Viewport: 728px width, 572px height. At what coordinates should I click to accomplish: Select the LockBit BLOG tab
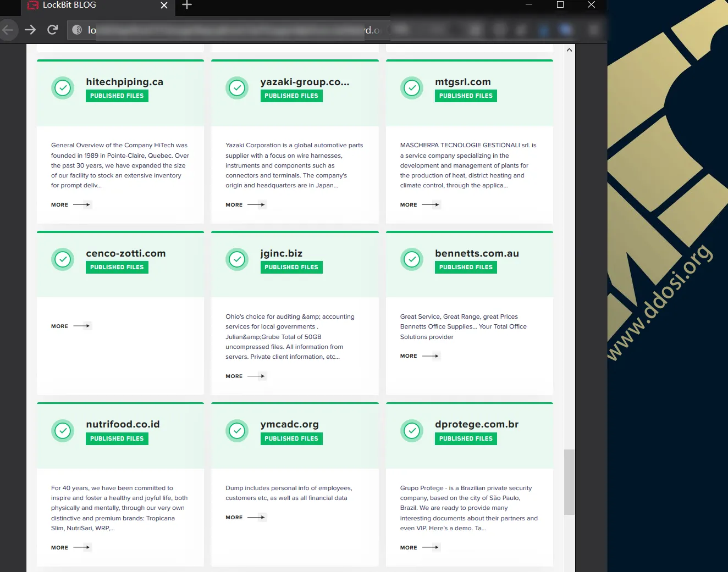(x=97, y=5)
